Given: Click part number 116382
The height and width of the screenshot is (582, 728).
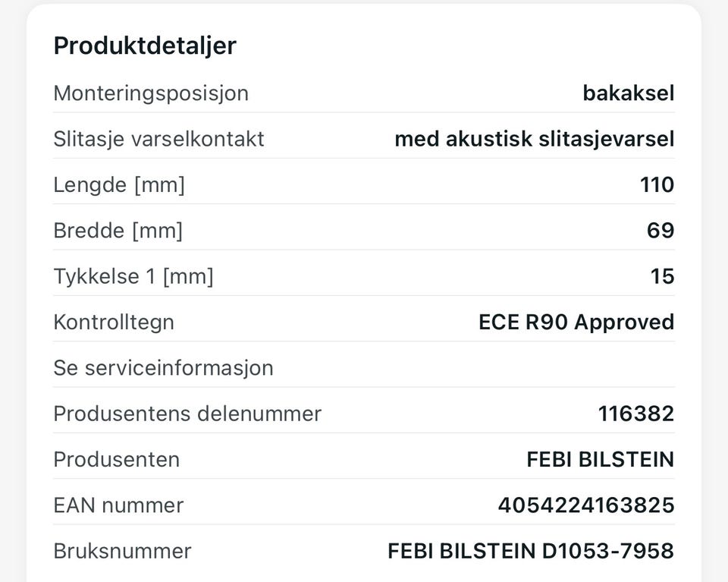Looking at the screenshot, I should (x=636, y=414).
